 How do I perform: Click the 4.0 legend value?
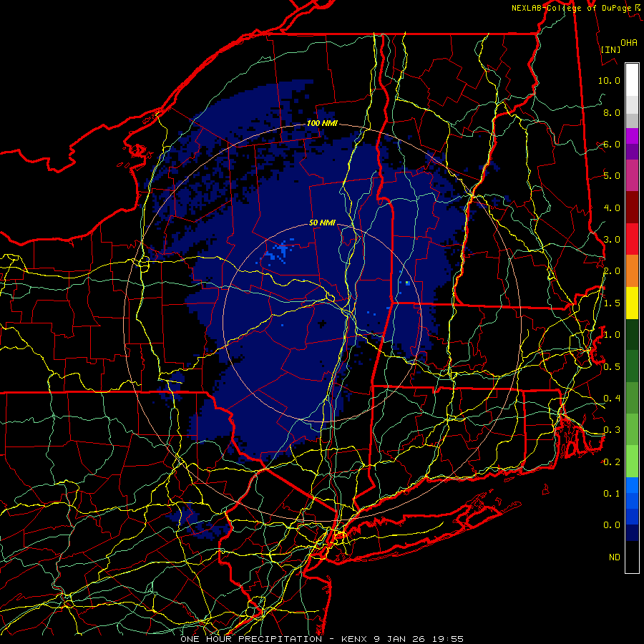[x=612, y=208]
